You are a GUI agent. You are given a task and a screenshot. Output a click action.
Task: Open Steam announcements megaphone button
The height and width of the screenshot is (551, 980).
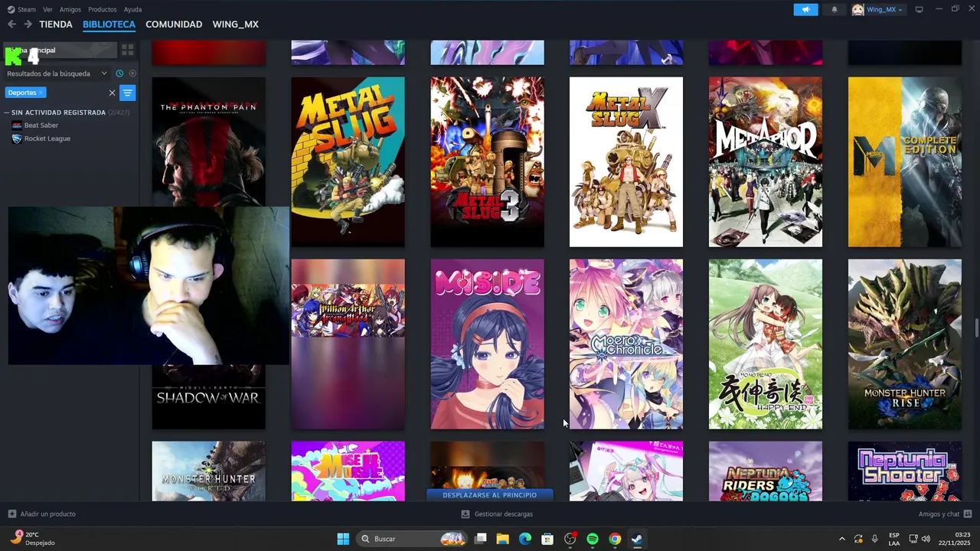[x=805, y=9]
